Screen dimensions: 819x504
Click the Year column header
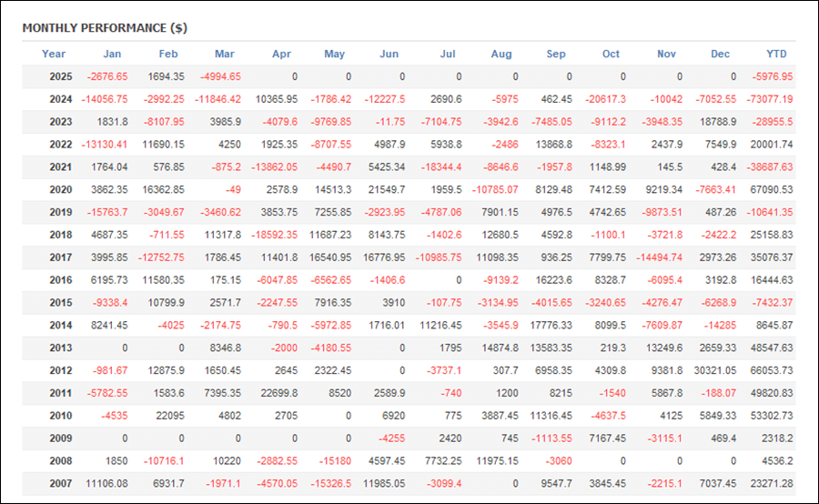click(x=54, y=54)
